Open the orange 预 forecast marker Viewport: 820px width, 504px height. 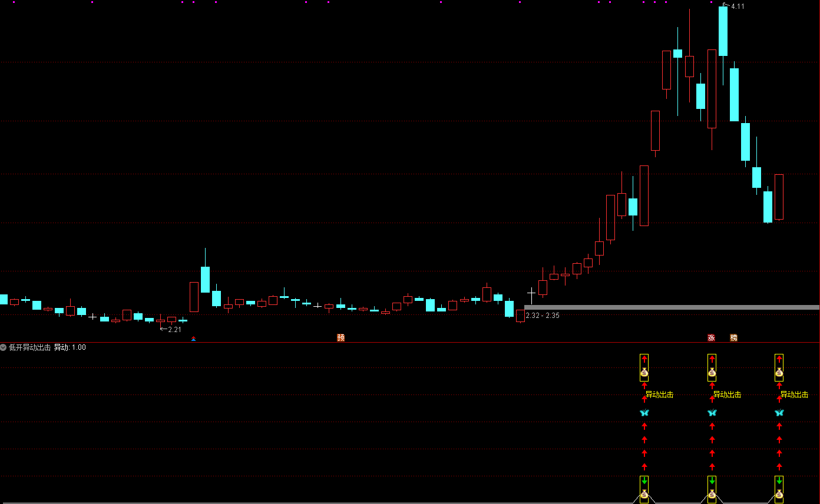pos(340,337)
